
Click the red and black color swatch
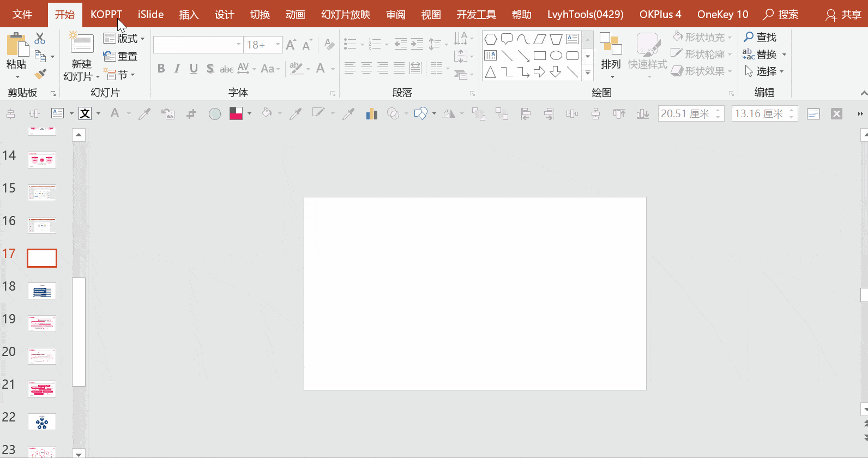tap(236, 113)
